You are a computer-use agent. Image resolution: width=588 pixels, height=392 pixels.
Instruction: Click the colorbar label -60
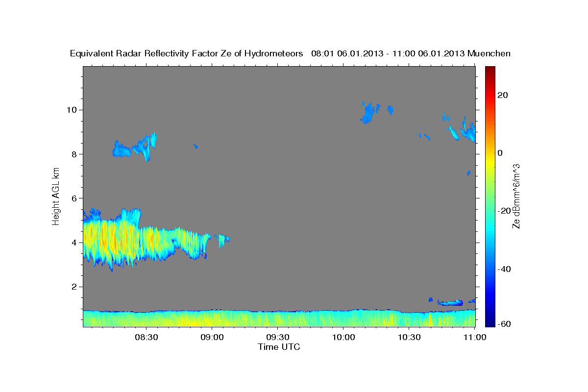click(505, 323)
